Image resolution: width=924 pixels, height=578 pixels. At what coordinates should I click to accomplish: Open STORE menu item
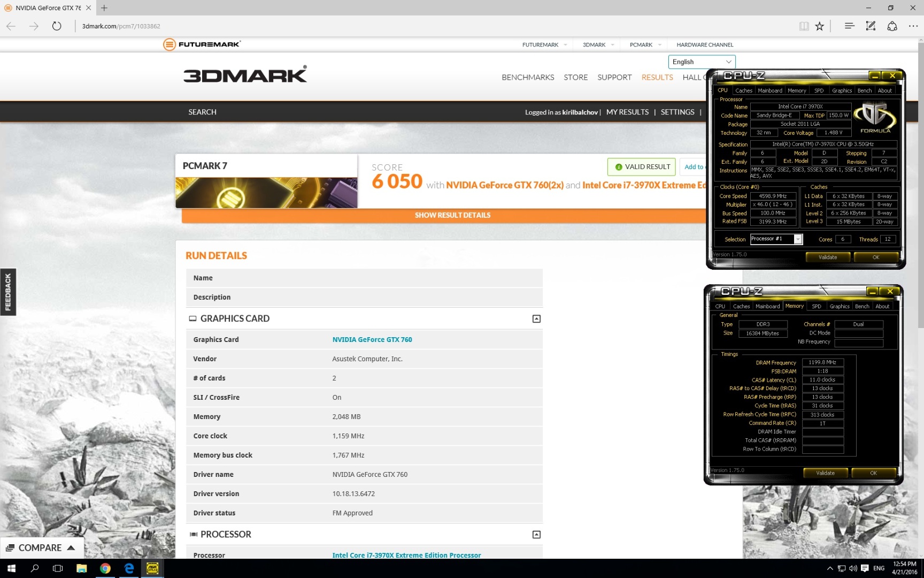point(575,78)
